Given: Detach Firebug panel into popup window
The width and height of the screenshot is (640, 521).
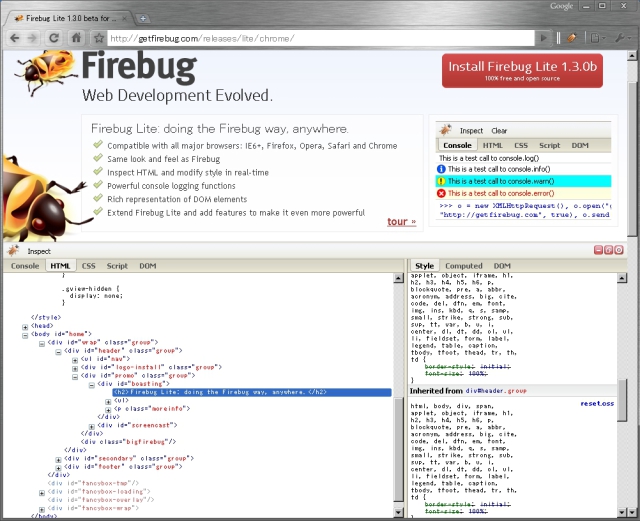Looking at the screenshot, I should coord(609,250).
